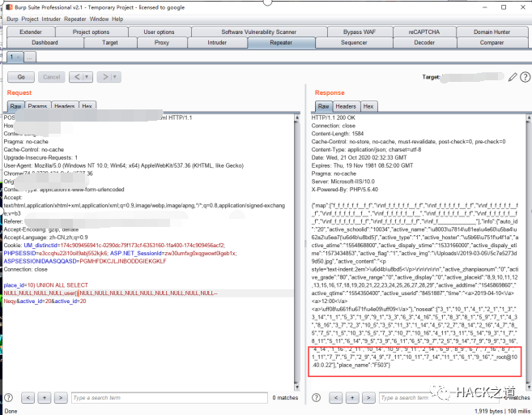Click help icon beside request search bar
Viewport: 532px width, 415px height.
(8, 398)
